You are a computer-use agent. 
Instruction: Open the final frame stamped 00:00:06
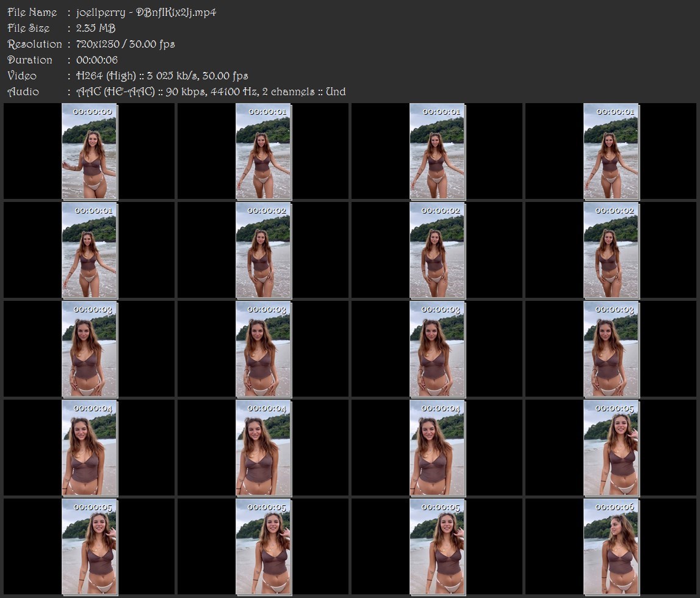(611, 547)
